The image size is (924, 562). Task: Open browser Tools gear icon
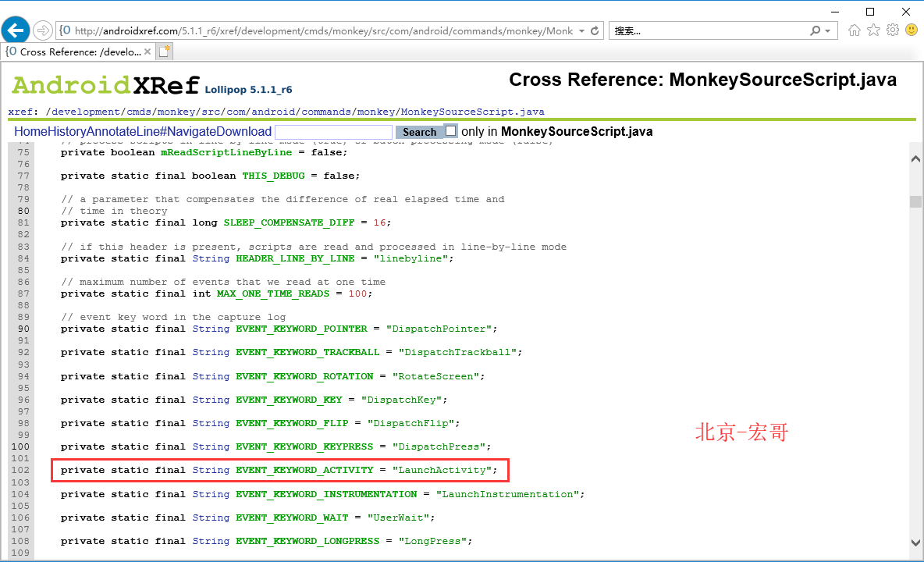893,30
